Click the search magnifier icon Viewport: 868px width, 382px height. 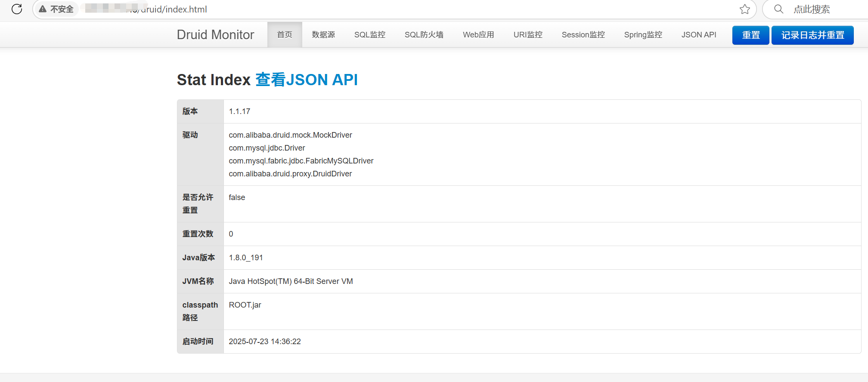tap(778, 9)
